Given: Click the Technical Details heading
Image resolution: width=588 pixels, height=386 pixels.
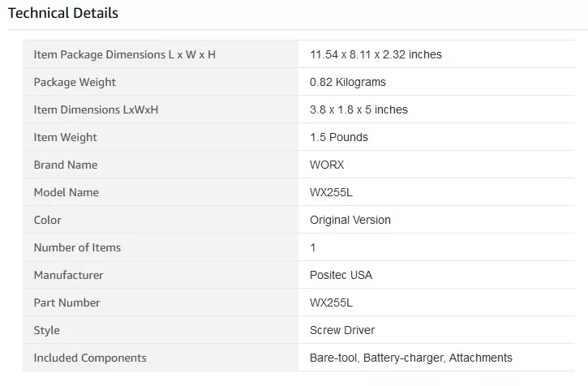Looking at the screenshot, I should (63, 13).
